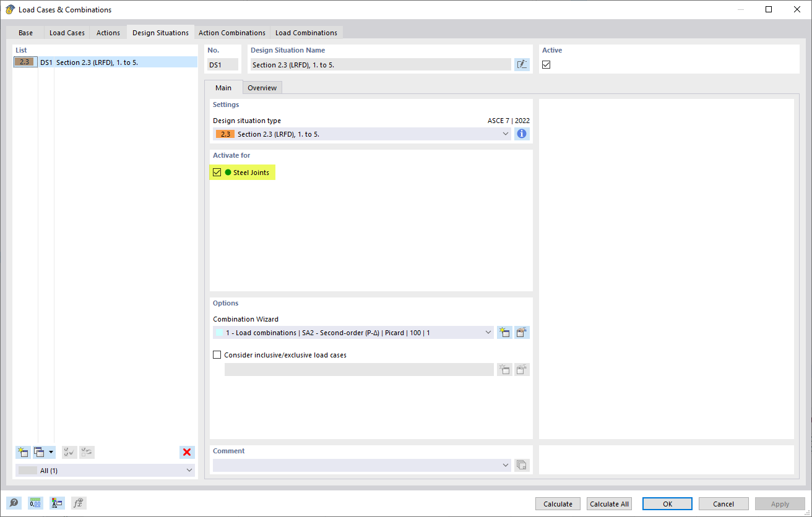Click the select all check icon
Viewport: 812px width, 517px height.
[x=69, y=452]
